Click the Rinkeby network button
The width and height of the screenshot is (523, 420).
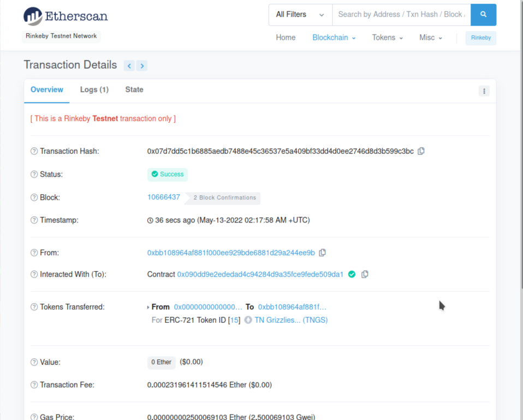point(480,38)
